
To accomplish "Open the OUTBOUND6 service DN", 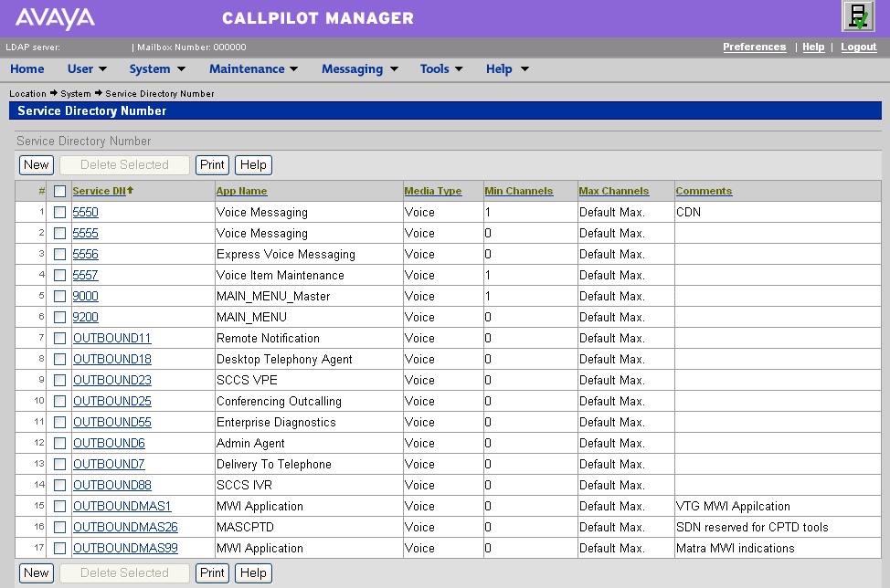I will (x=109, y=444).
